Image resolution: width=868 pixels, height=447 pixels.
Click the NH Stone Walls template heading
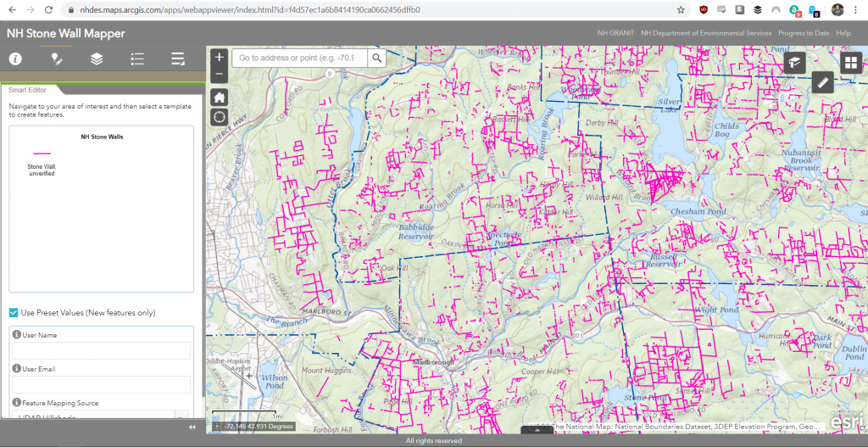102,137
